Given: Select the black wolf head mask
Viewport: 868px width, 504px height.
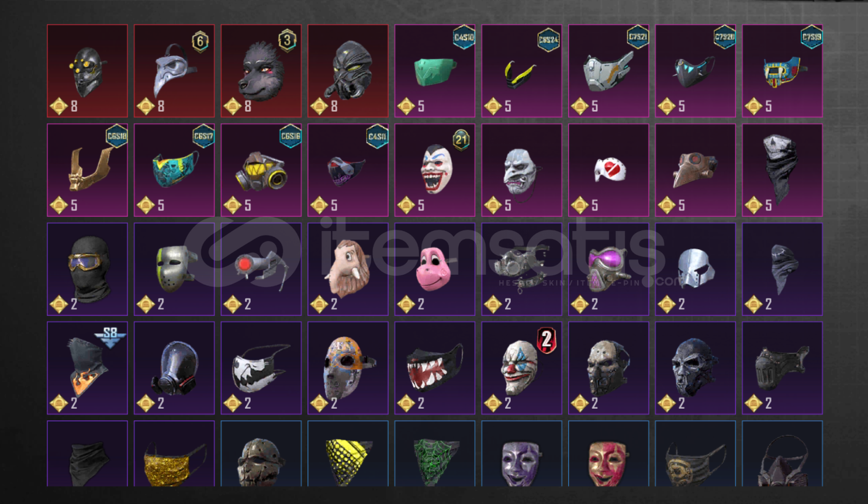Looking at the screenshot, I should tap(261, 71).
